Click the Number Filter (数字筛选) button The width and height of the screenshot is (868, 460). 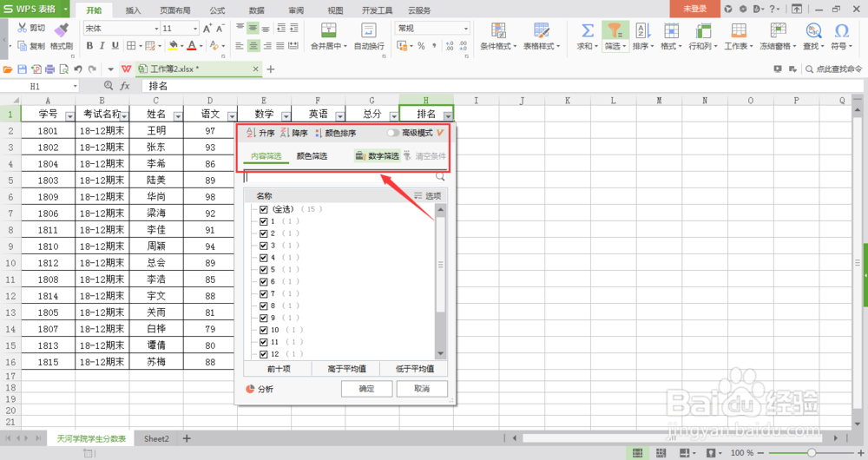pos(377,156)
